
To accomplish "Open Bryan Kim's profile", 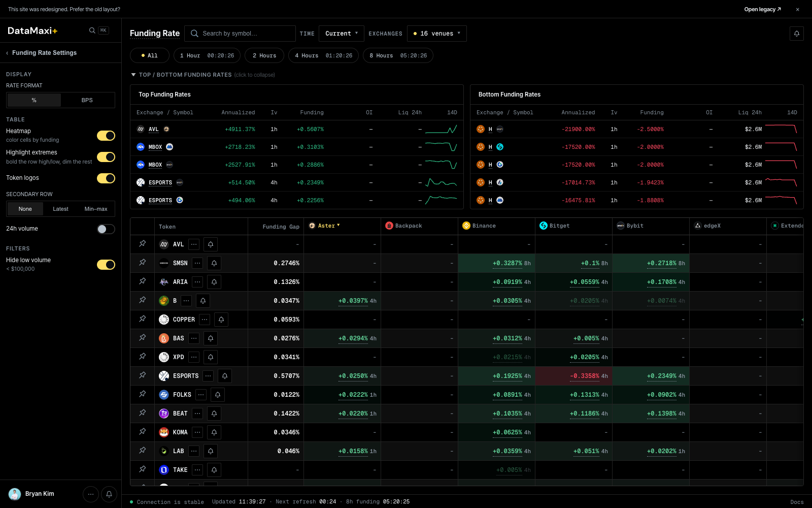I will pyautogui.click(x=31, y=494).
